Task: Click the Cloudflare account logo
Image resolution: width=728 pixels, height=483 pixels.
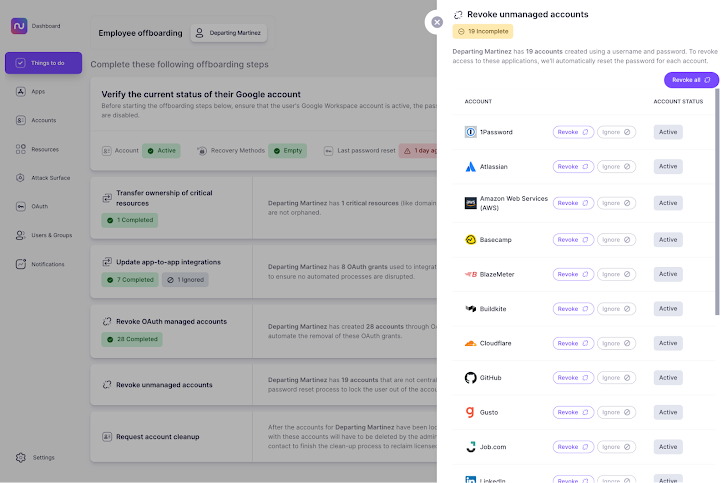Action: tap(470, 343)
